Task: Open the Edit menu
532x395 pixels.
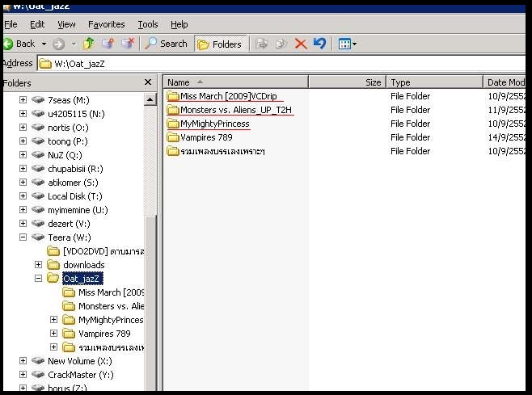Action: (37, 24)
